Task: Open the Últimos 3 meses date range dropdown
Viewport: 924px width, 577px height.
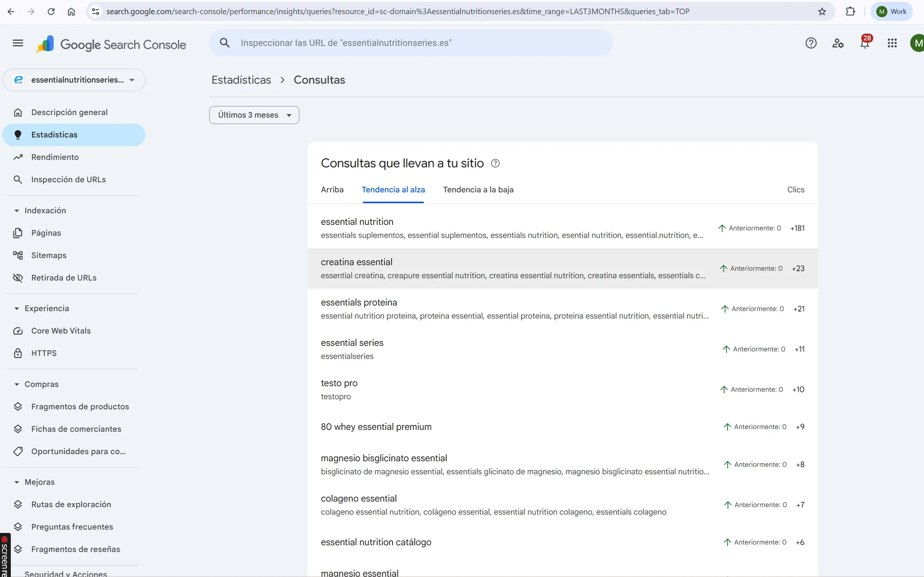Action: (254, 115)
